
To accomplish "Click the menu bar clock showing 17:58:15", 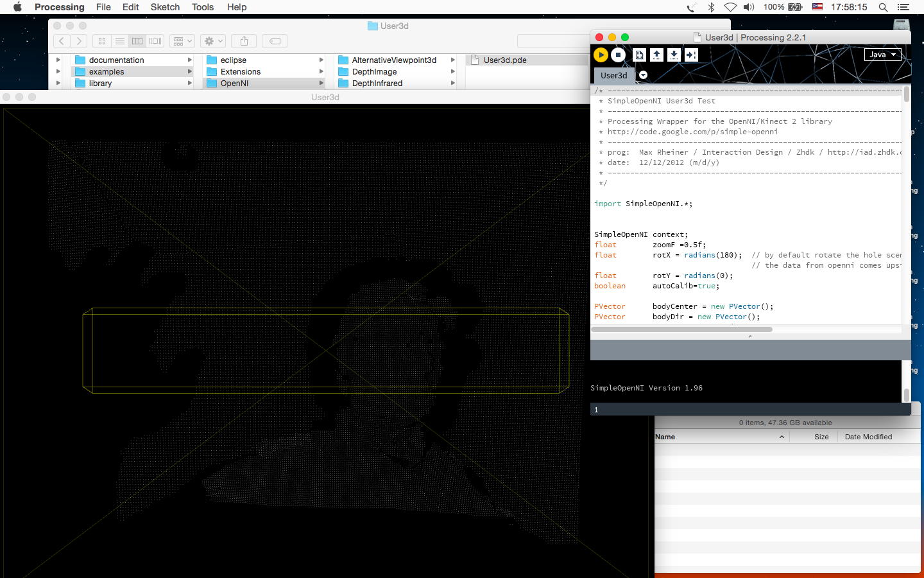I will point(849,7).
